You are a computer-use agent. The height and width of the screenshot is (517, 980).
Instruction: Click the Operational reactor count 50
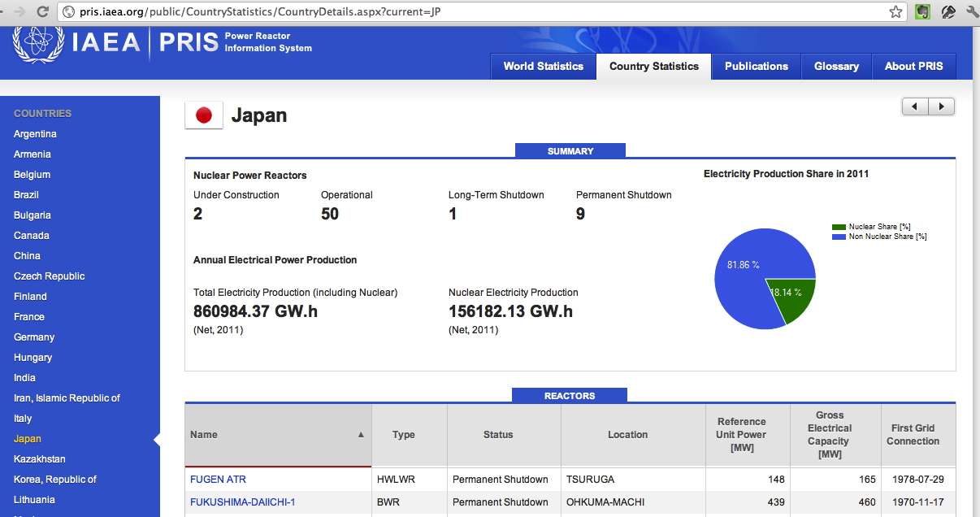click(x=330, y=214)
